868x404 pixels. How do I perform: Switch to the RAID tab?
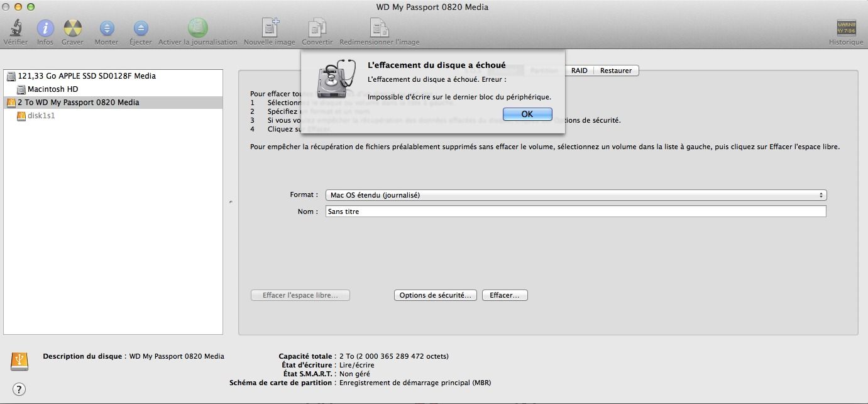(x=580, y=70)
